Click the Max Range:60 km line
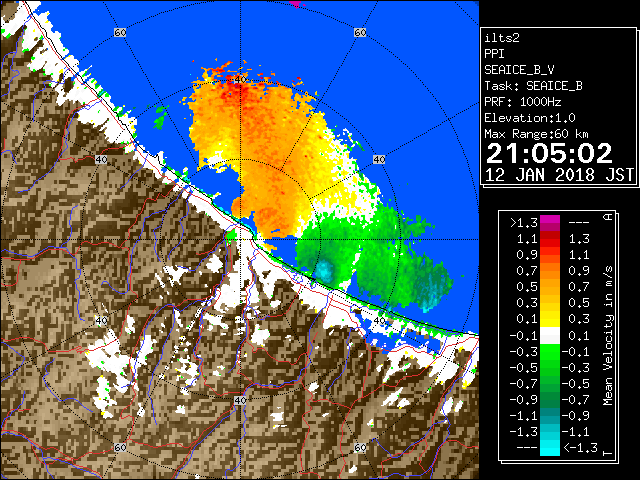This screenshot has width=640, height=480. tap(537, 134)
